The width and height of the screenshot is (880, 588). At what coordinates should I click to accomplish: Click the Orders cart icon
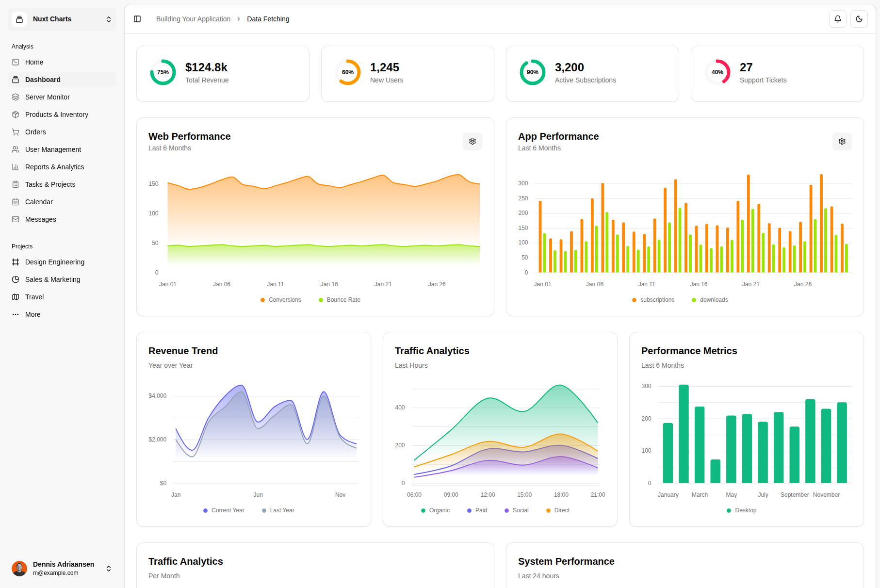[16, 132]
